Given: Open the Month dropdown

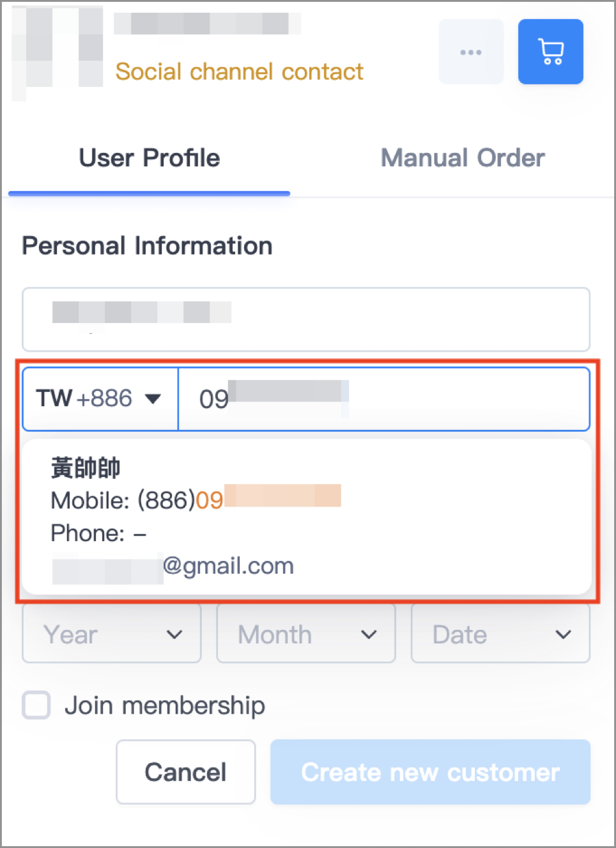Looking at the screenshot, I should (306, 634).
